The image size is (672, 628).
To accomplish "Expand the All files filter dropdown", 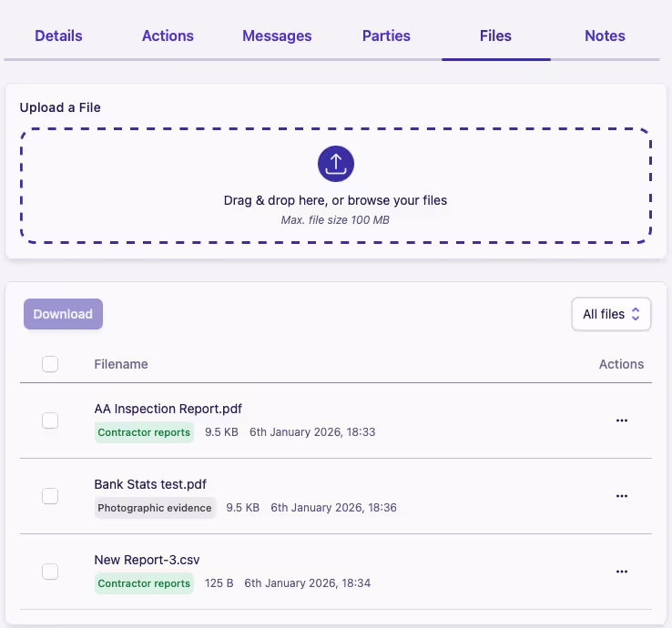I will [x=611, y=314].
